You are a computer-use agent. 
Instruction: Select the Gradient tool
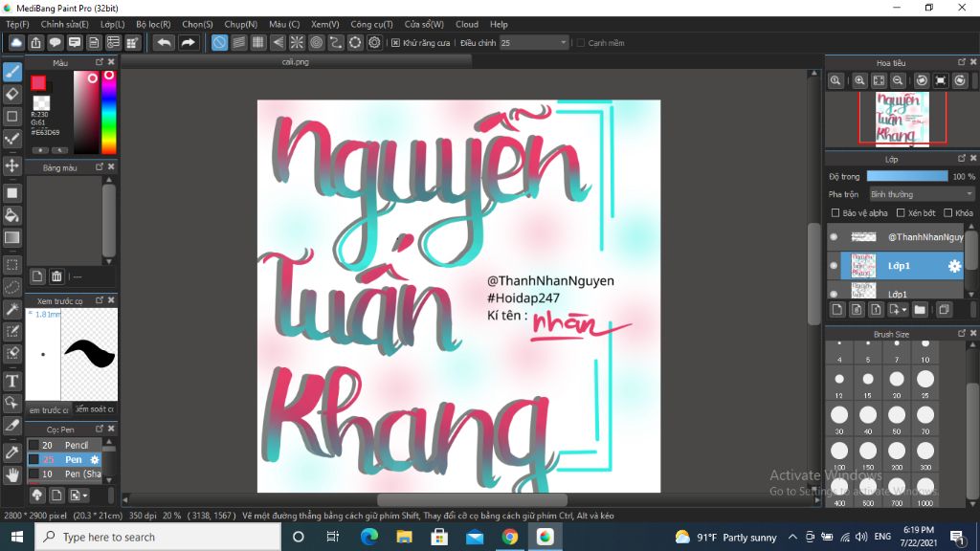11,237
